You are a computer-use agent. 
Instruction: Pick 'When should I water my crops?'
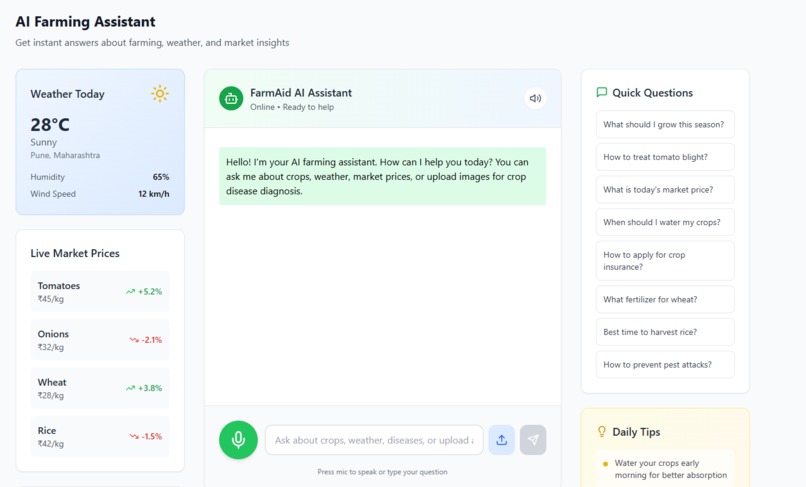pos(665,222)
